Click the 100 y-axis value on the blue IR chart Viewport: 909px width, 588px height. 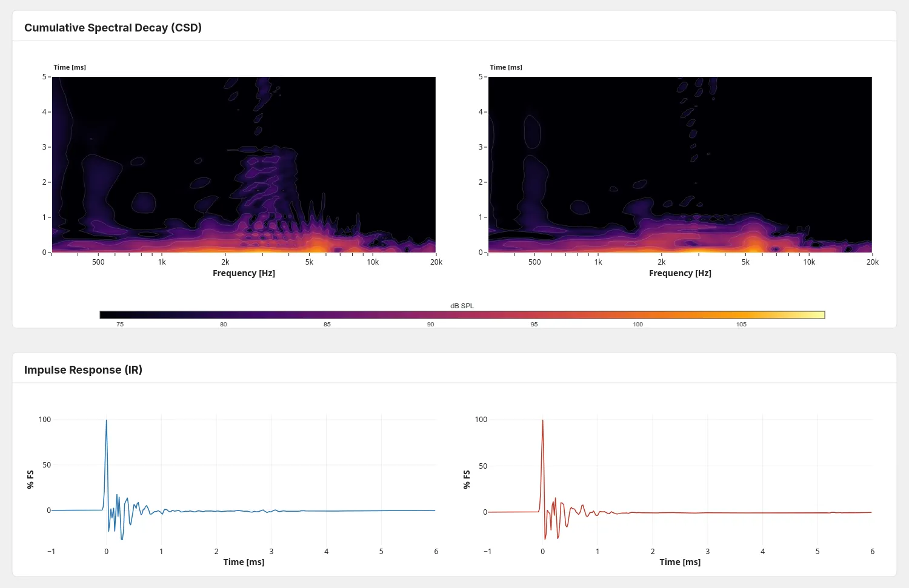[x=45, y=420]
